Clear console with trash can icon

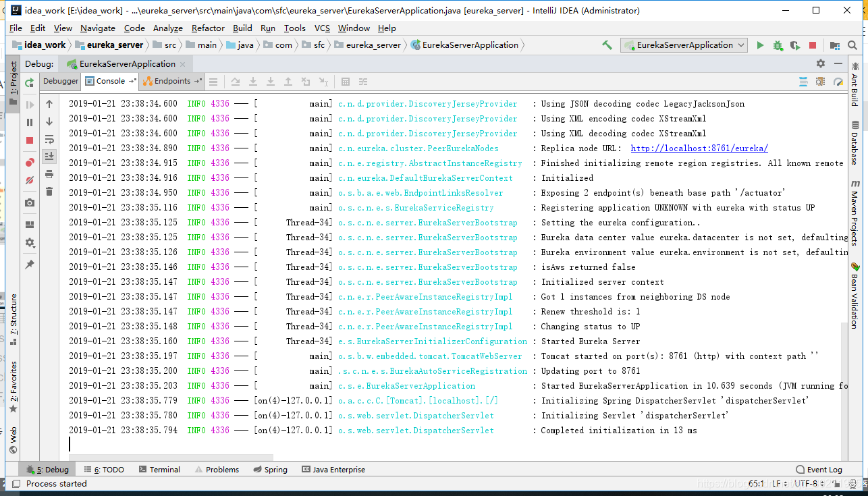49,192
